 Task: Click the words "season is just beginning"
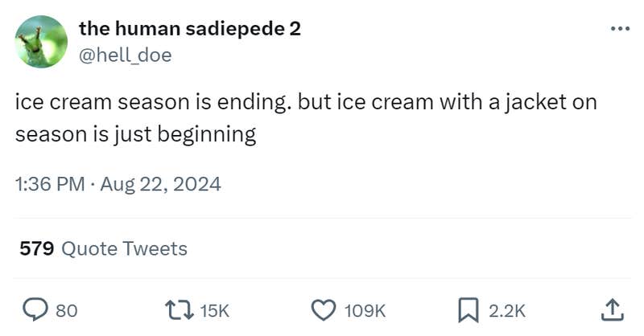pos(135,133)
